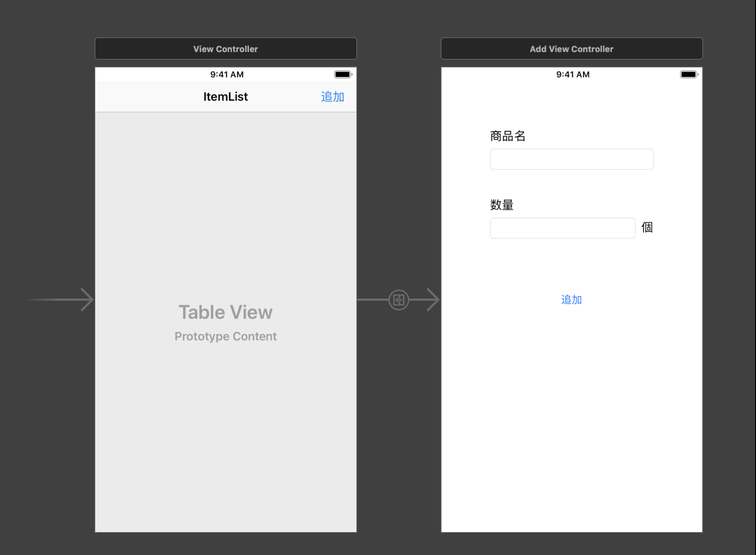Select the initial view controller entry arrow

pyautogui.click(x=59, y=300)
